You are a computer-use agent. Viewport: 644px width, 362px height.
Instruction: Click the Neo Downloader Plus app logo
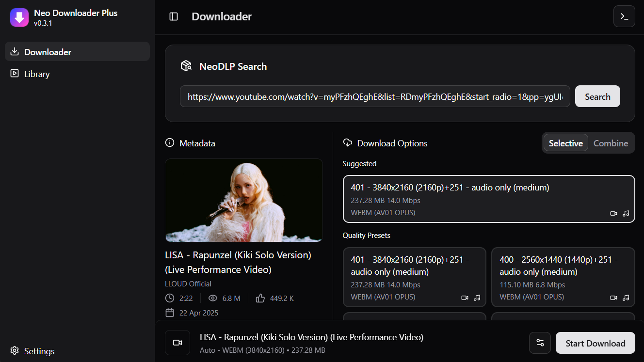19,17
